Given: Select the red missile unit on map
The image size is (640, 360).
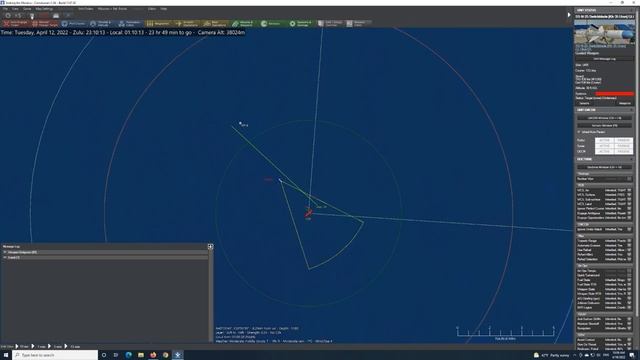Looking at the screenshot, I should point(309,213).
